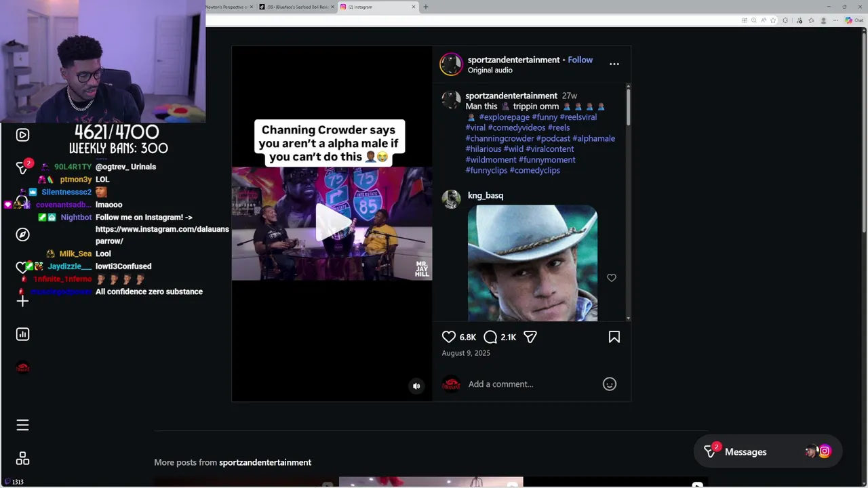The image size is (868, 488).
Task: Click the Read aloud icon
Action: 764,20
